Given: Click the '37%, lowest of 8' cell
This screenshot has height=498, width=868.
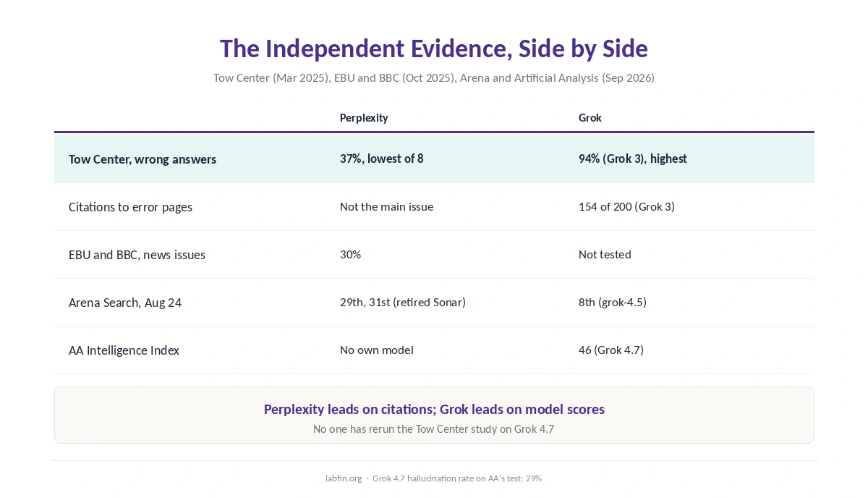Looking at the screenshot, I should [x=382, y=158].
